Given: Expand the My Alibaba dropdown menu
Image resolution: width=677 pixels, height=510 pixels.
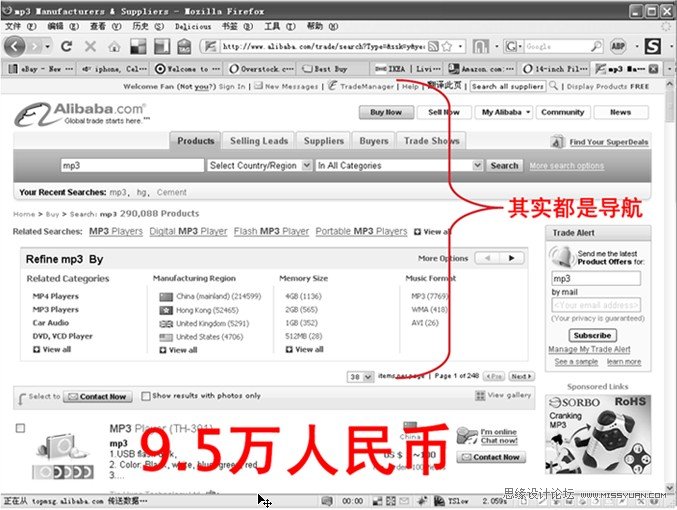Looking at the screenshot, I should 505,112.
